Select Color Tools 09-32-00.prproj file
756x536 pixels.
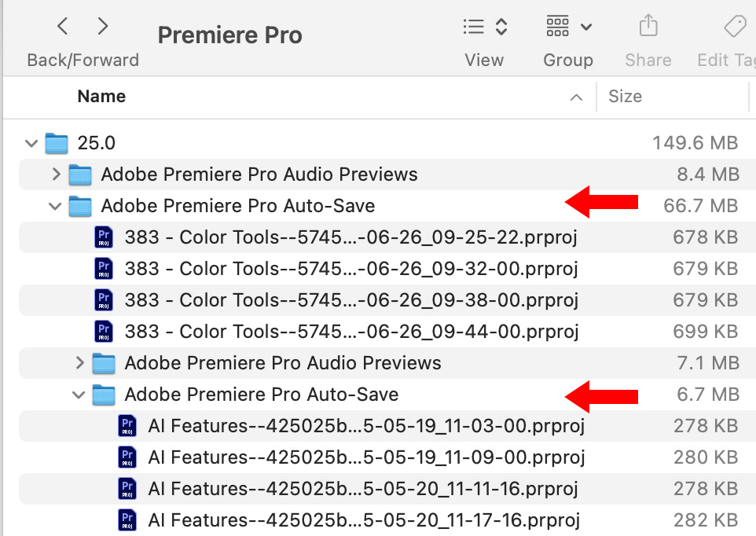(x=350, y=269)
